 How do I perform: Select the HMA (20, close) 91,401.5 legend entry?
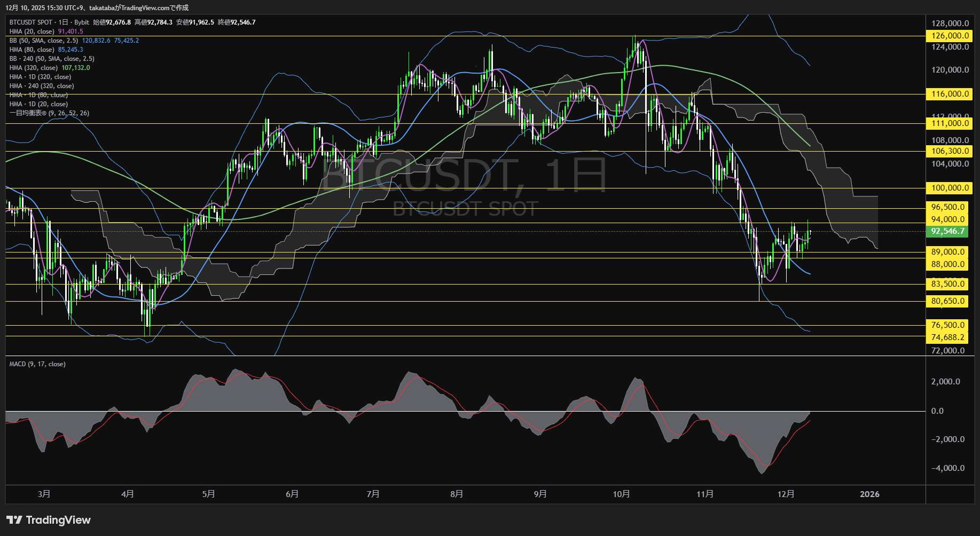click(x=46, y=31)
